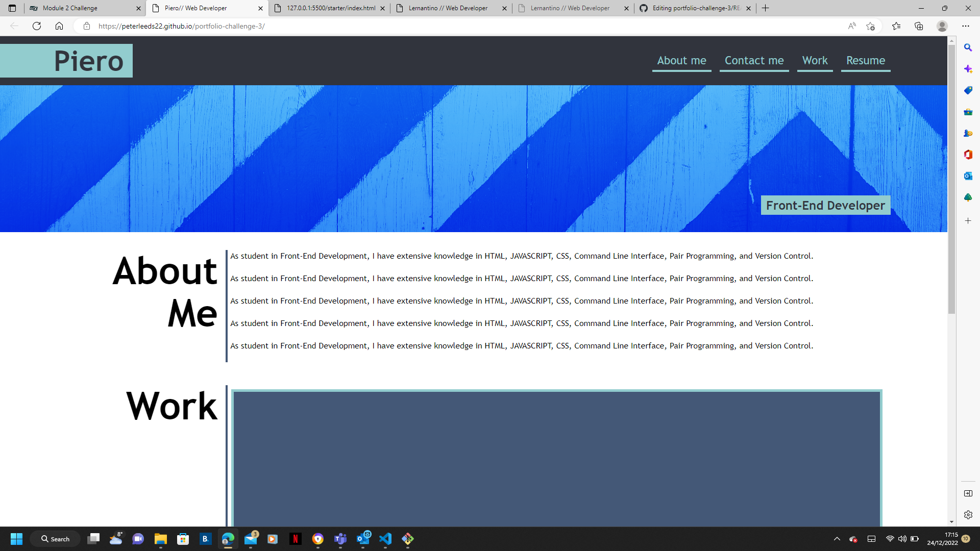
Task: Switch to the Module 2 Challenge tab
Action: pyautogui.click(x=85, y=8)
